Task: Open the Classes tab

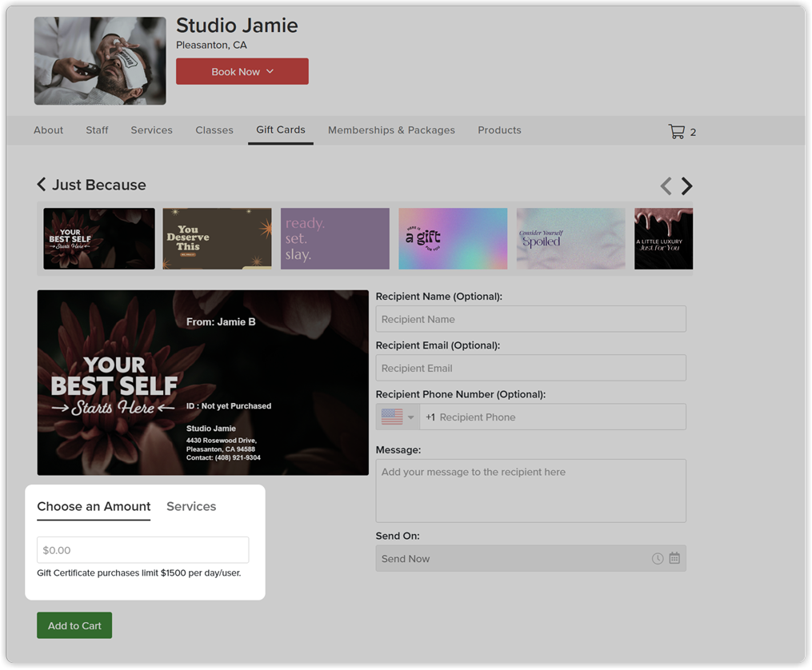Action: click(214, 130)
